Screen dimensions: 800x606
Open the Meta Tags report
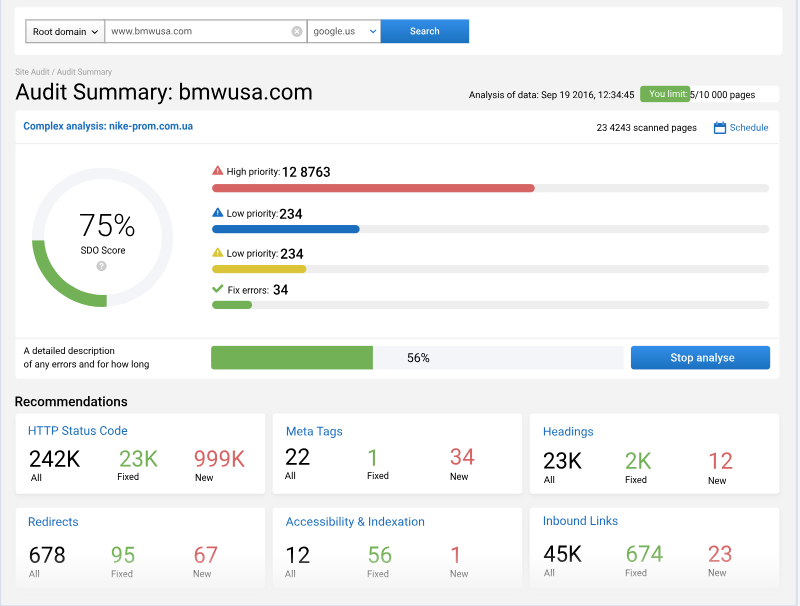316,430
